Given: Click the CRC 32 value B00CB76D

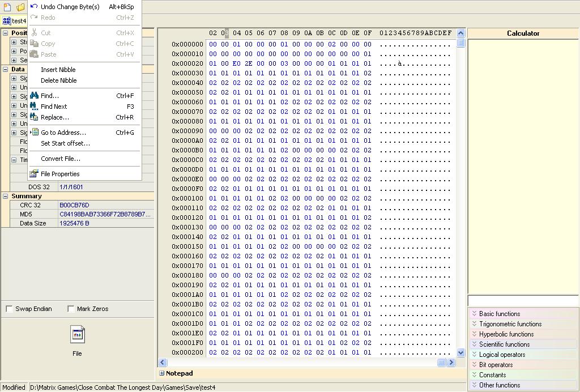Looking at the screenshot, I should tap(74, 205).
